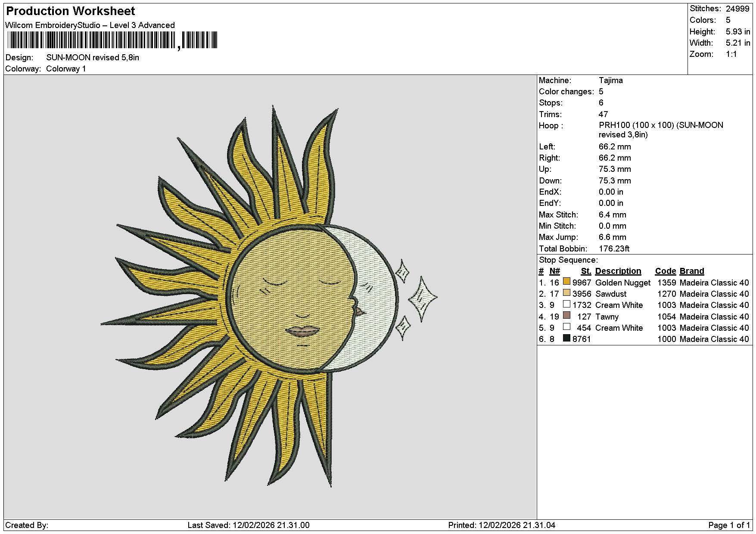Click the 'Description' column header
The image size is (756, 534).
point(618,271)
